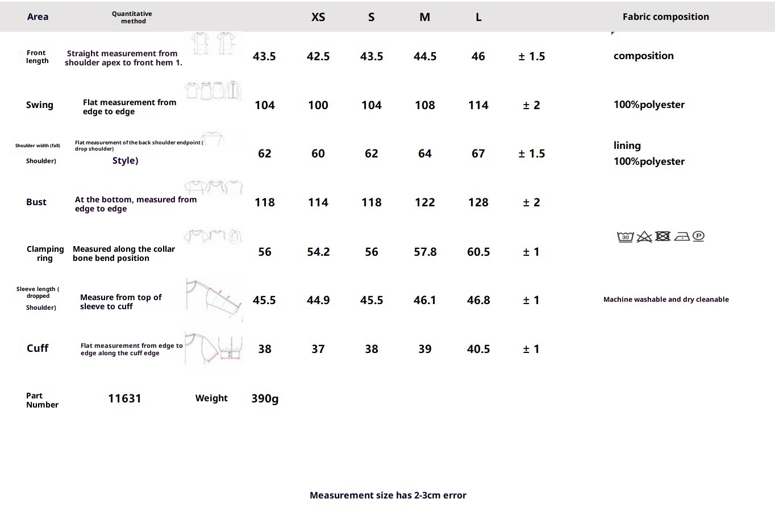Click the Fabric composition header
The image size is (775, 532).
pyautogui.click(x=665, y=16)
